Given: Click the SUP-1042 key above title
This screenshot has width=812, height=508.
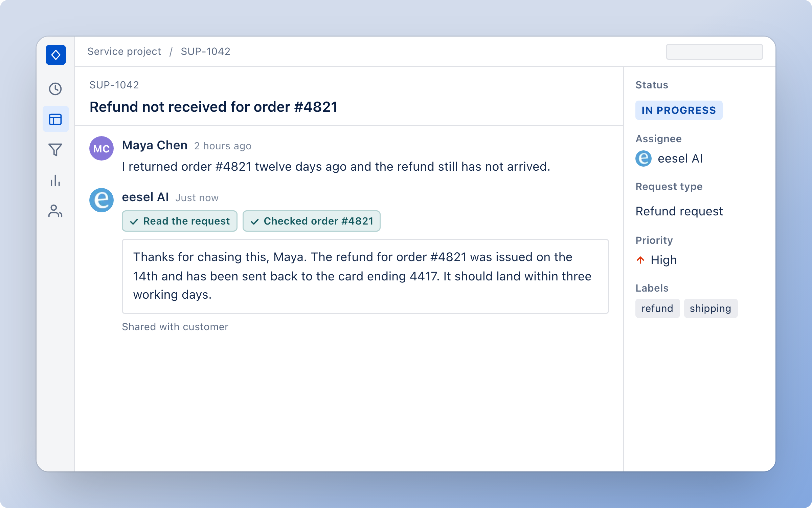Looking at the screenshot, I should coord(114,85).
